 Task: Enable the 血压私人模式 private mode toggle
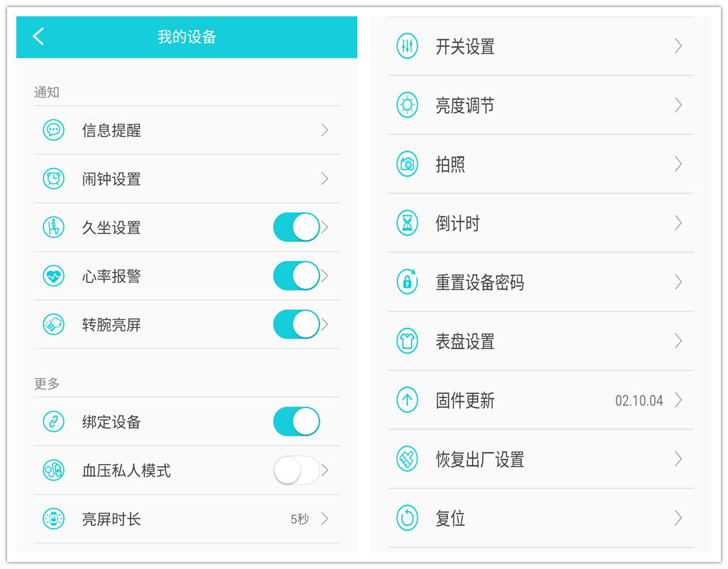click(297, 470)
